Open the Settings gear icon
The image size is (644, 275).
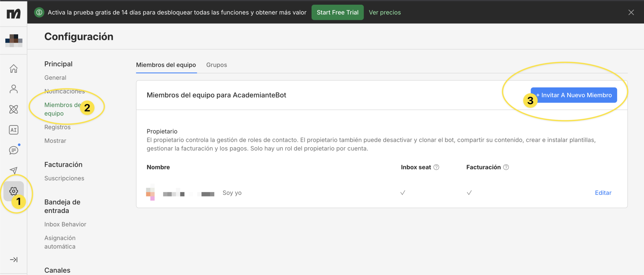pos(13,191)
